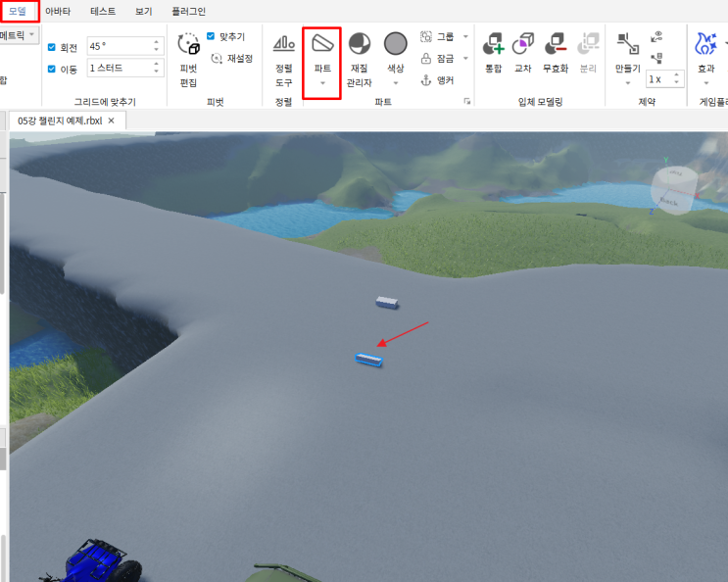Toggle constraint details visibility eye icon
Image resolution: width=728 pixels, height=582 pixels.
pos(656,36)
